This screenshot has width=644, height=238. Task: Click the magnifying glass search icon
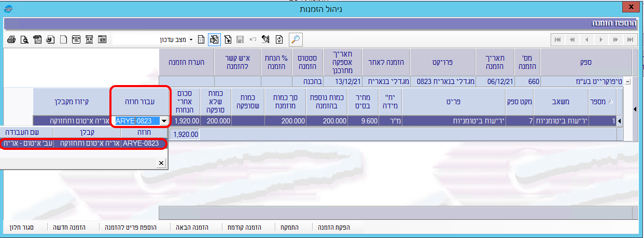[295, 39]
